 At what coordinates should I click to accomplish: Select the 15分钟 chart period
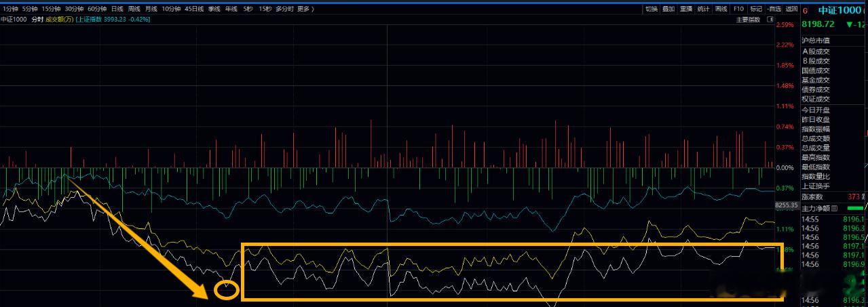coord(51,9)
